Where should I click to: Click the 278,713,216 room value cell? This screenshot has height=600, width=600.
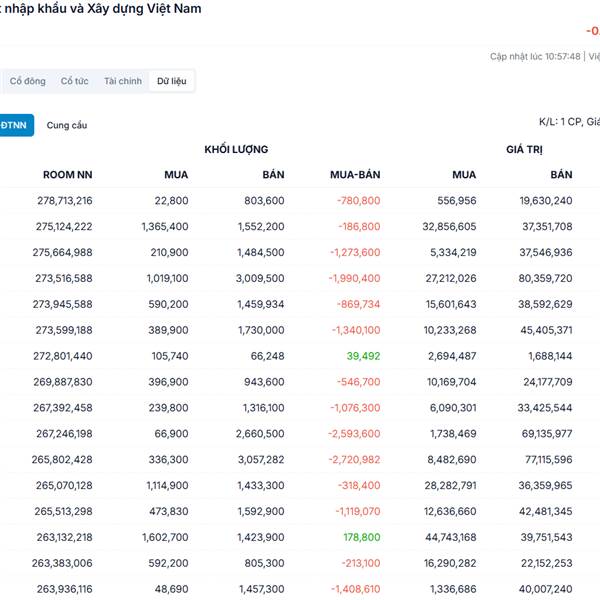(62, 201)
